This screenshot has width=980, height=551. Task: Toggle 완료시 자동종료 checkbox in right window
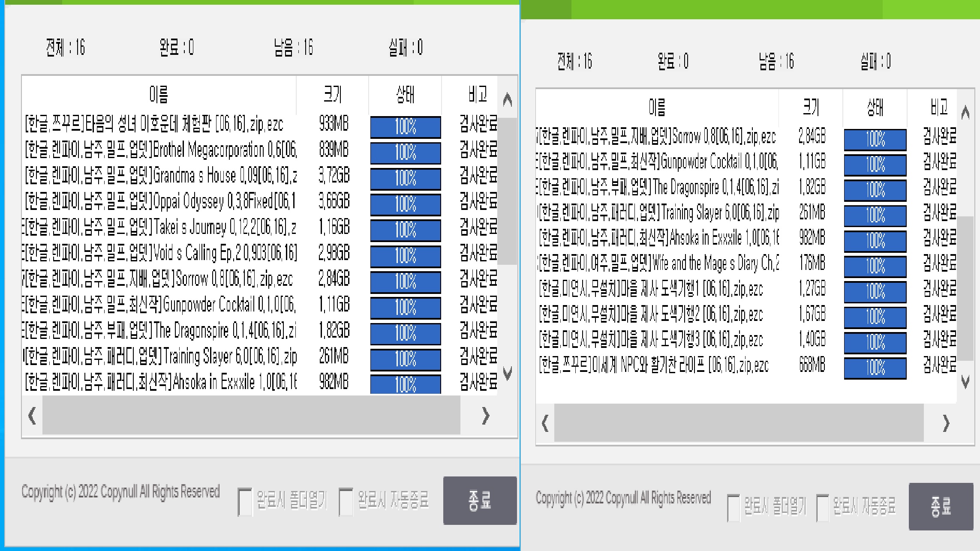pyautogui.click(x=823, y=508)
